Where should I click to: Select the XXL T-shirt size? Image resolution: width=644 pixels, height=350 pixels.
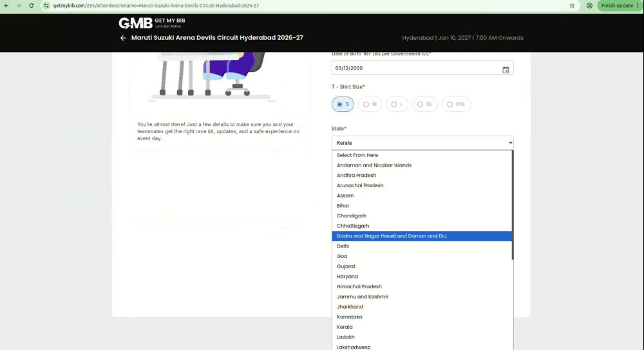click(x=456, y=104)
